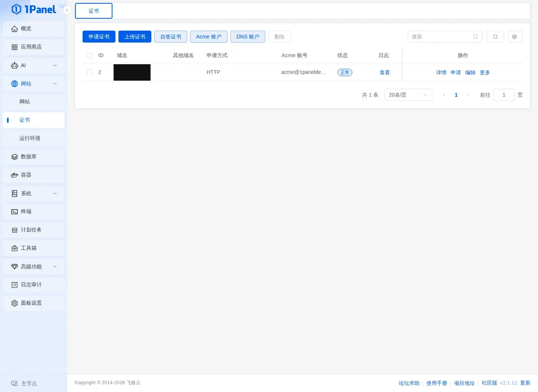538x392 pixels.
Task: Click the panel settings gear icon
Action: click(x=15, y=303)
